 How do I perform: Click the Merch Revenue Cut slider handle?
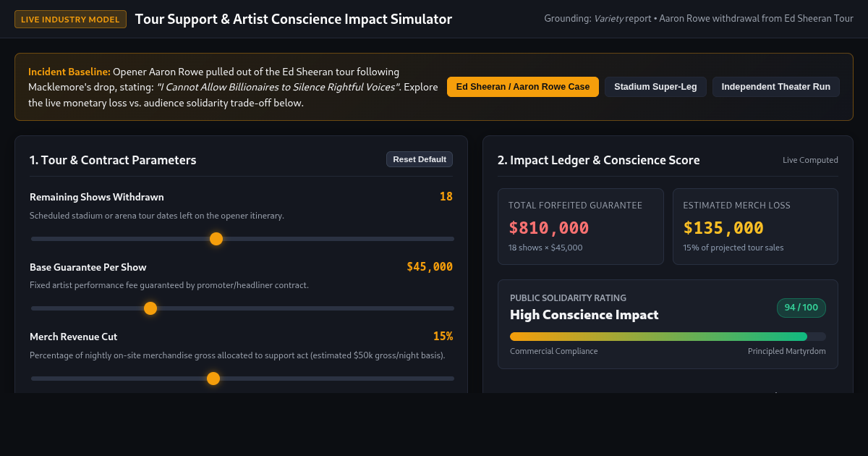point(213,379)
